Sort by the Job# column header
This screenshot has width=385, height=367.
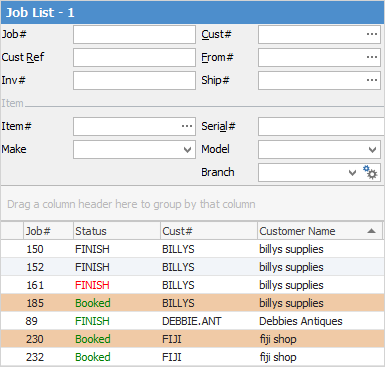(x=48, y=231)
